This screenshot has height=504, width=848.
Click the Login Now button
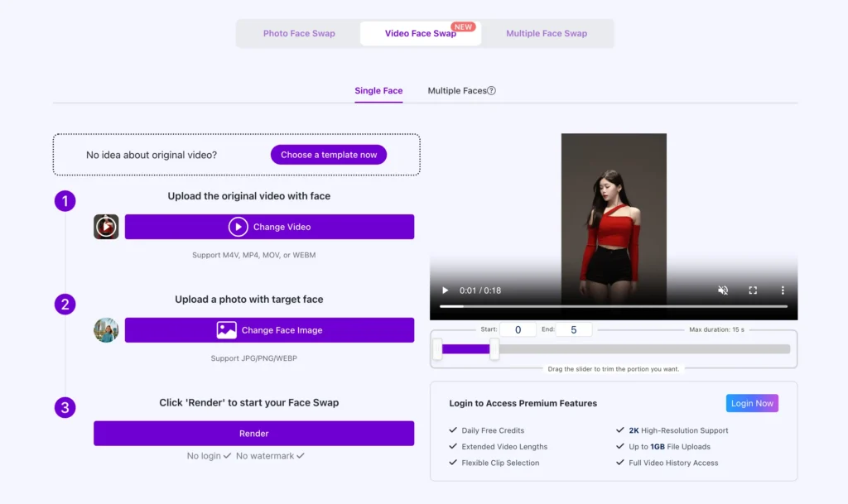(752, 403)
